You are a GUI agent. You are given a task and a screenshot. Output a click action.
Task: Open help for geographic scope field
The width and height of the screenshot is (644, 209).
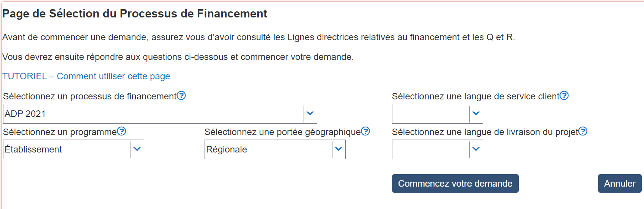365,131
